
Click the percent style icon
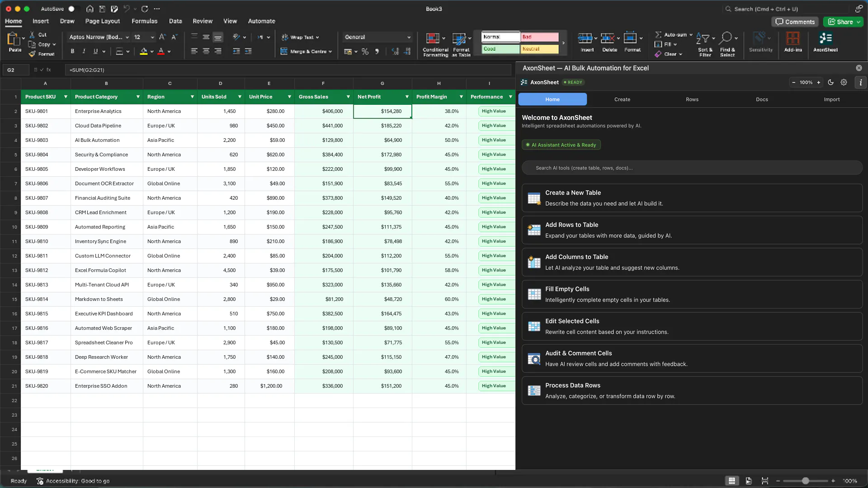point(365,52)
